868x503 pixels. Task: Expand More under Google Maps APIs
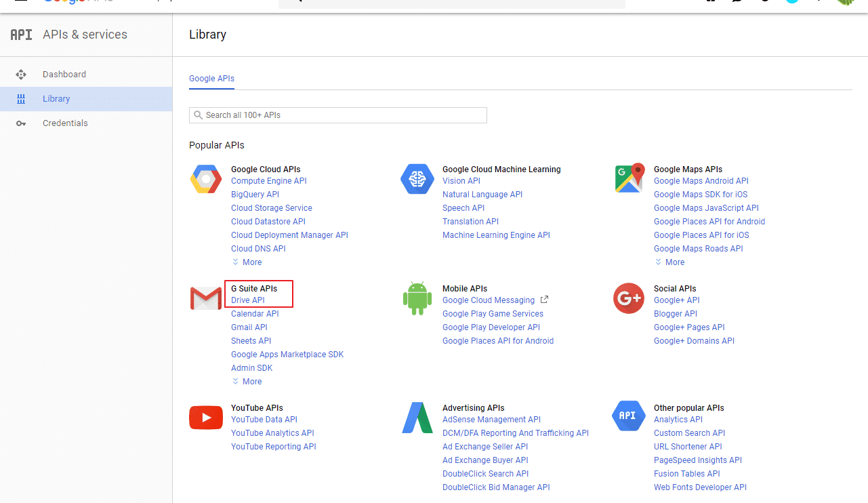(669, 262)
